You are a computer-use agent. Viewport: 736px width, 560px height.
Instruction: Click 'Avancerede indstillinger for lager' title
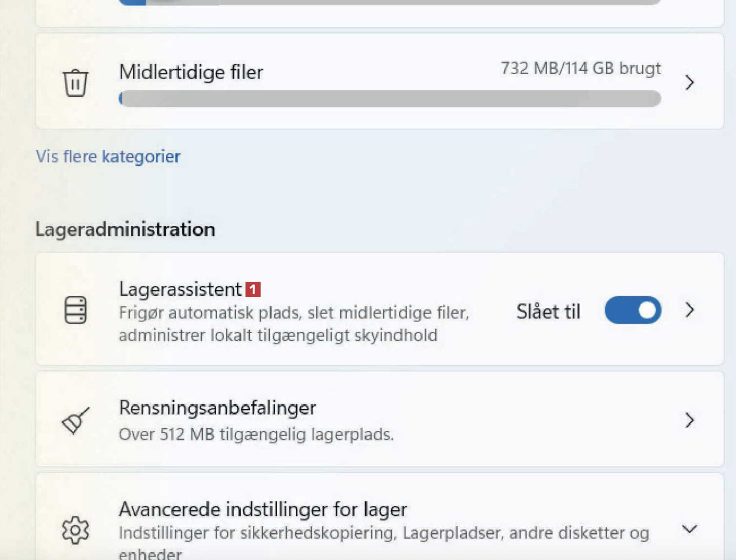263,510
